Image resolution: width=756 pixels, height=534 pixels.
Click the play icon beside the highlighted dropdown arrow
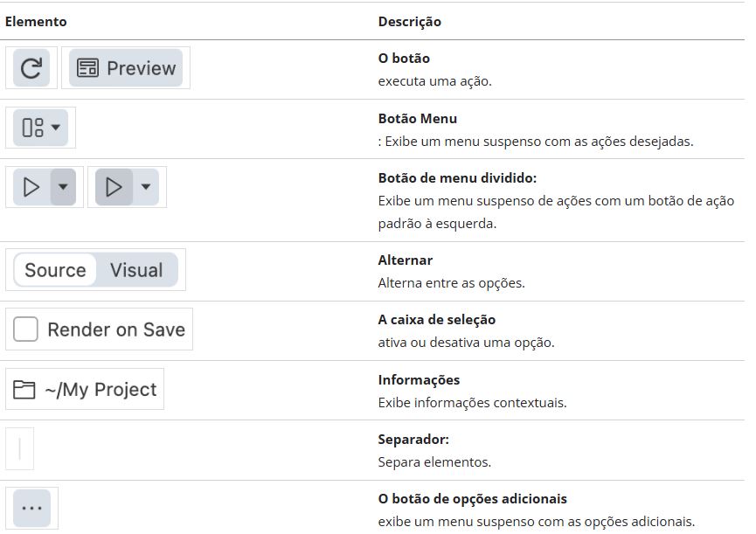click(31, 187)
